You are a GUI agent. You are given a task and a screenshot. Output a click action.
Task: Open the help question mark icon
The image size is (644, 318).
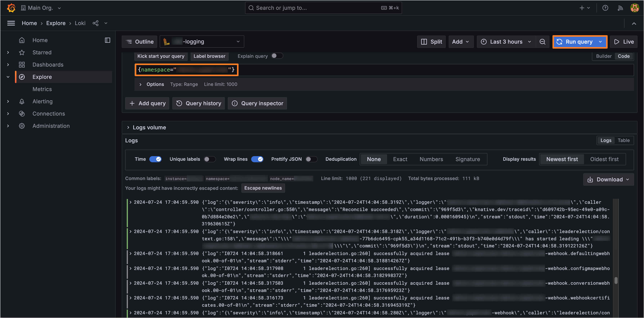[x=605, y=8]
